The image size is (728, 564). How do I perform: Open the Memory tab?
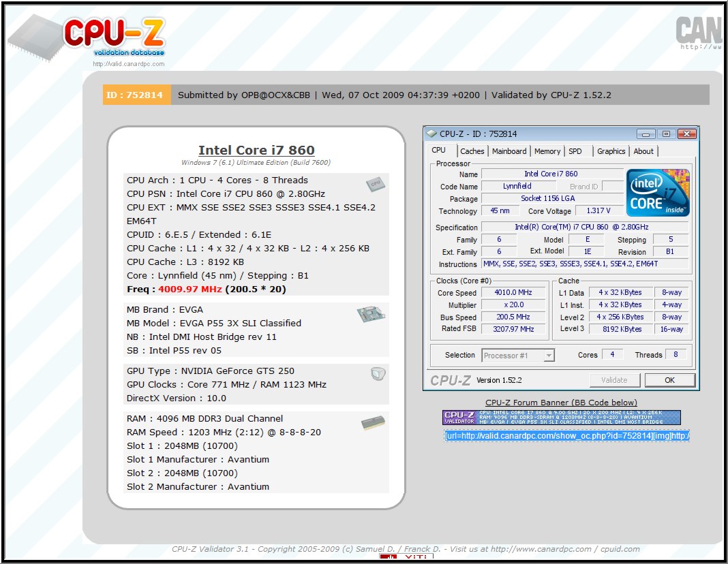click(x=547, y=151)
